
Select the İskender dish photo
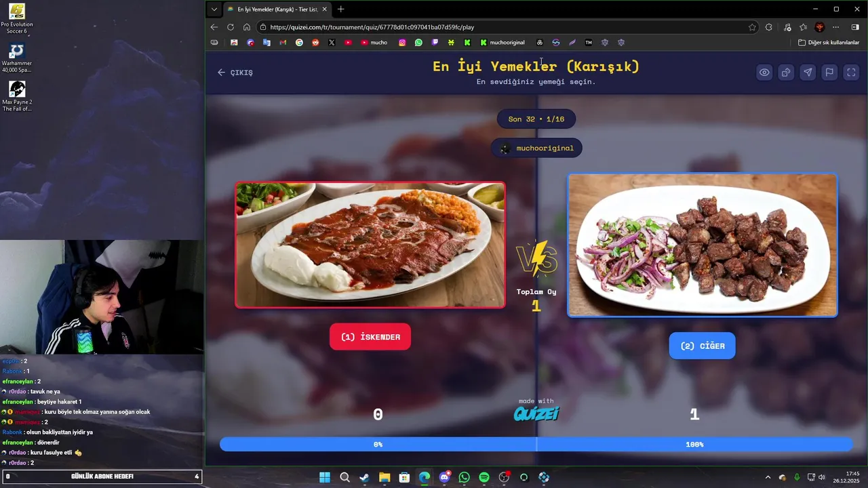[x=370, y=245]
